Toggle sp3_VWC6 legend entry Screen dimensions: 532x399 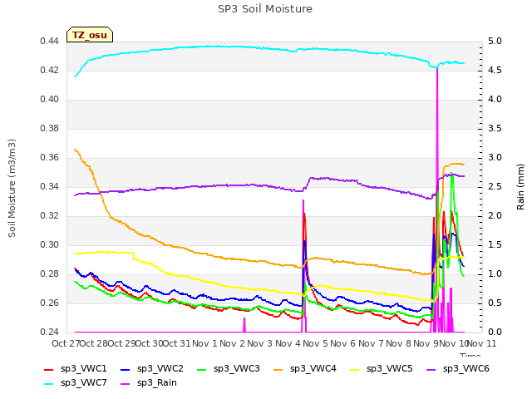coord(458,368)
